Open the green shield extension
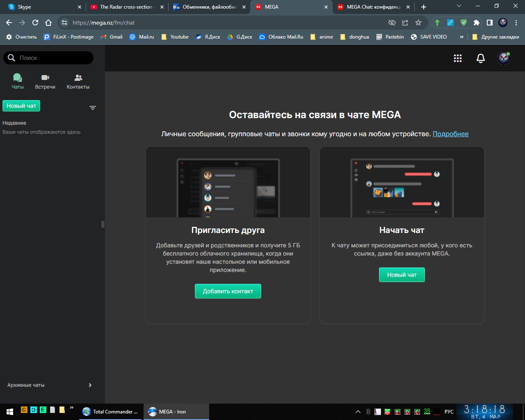This screenshot has height=420, width=525. click(463, 23)
